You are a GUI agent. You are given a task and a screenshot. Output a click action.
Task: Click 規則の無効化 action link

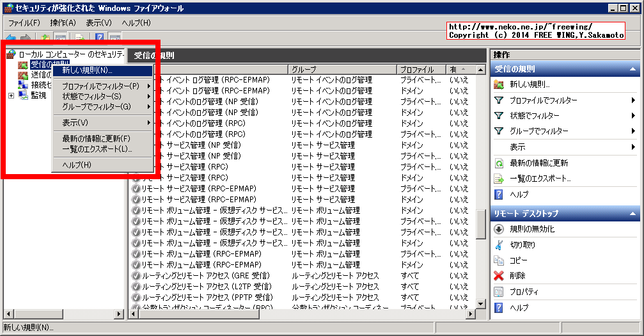click(x=532, y=229)
